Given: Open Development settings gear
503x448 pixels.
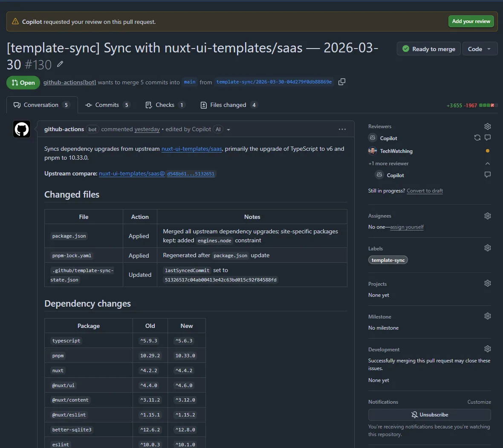Looking at the screenshot, I should click(487, 348).
